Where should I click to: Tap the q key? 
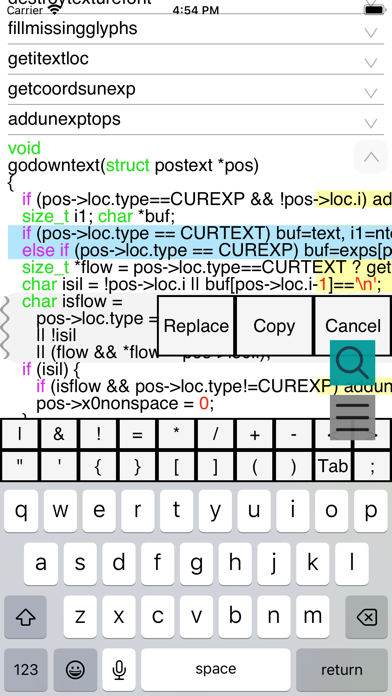(20, 511)
